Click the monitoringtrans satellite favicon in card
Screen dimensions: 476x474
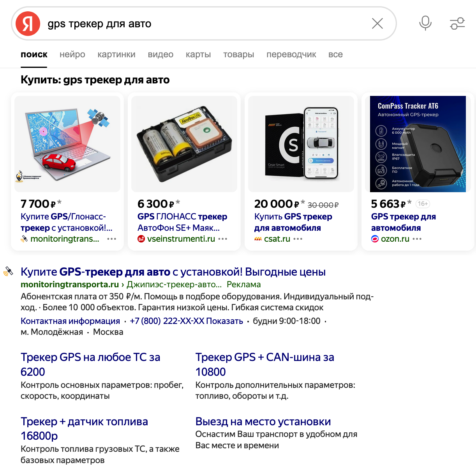[x=24, y=239]
